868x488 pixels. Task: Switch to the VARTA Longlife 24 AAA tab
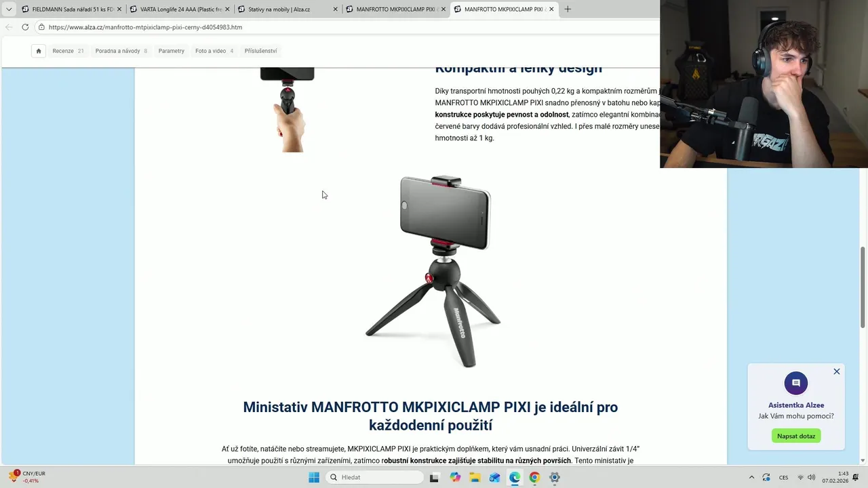pyautogui.click(x=178, y=9)
